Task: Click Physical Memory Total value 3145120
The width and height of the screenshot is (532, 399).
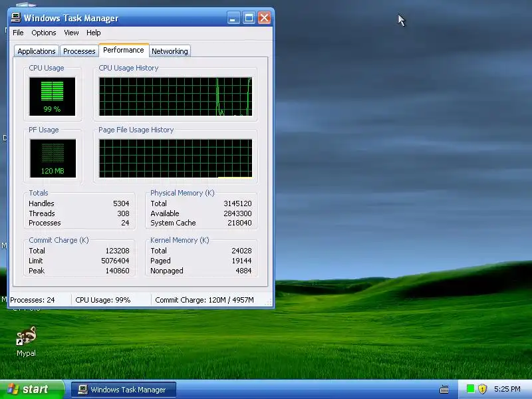Action: point(237,203)
